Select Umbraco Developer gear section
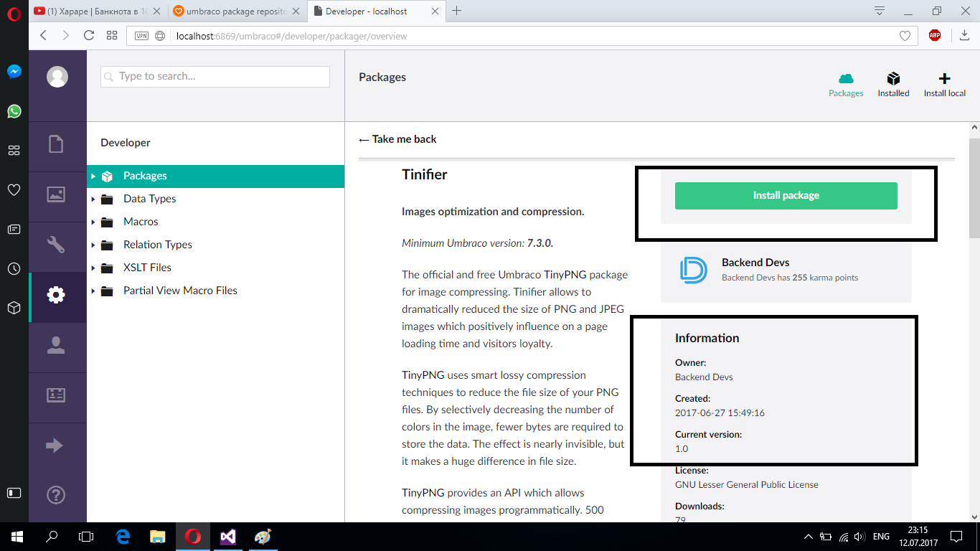 click(x=56, y=295)
